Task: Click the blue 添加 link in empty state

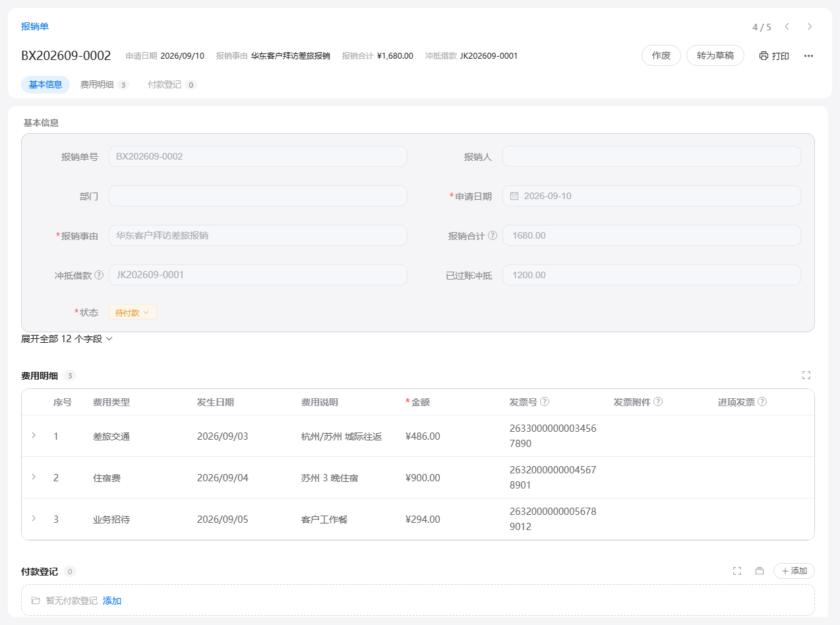Action: [112, 601]
